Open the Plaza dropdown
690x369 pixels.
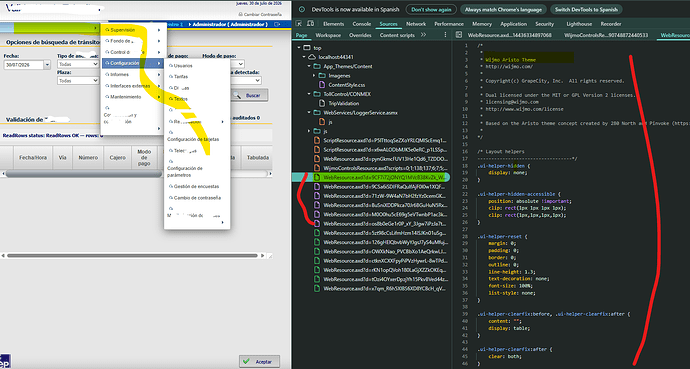(78, 81)
